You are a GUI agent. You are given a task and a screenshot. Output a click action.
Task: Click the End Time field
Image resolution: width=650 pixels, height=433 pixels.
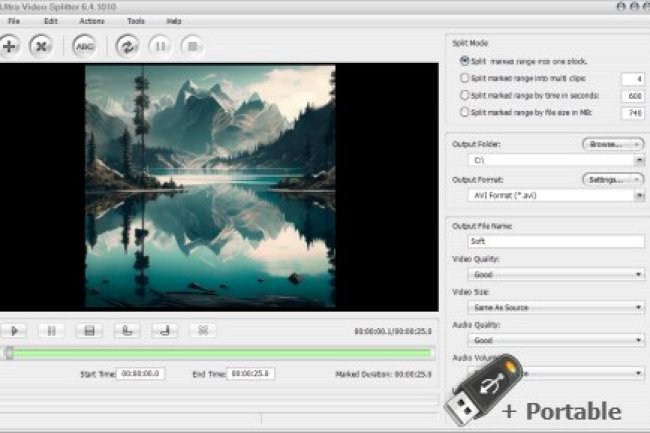point(250,374)
